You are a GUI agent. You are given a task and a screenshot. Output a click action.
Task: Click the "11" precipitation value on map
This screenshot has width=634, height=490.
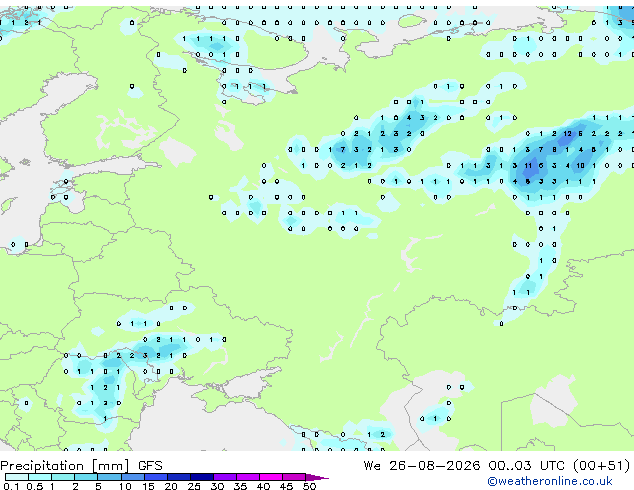coord(528,166)
